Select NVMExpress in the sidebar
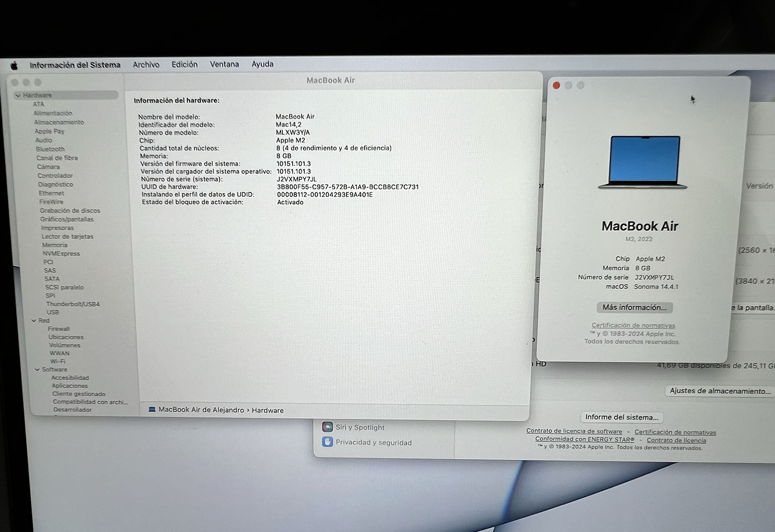 coord(62,254)
